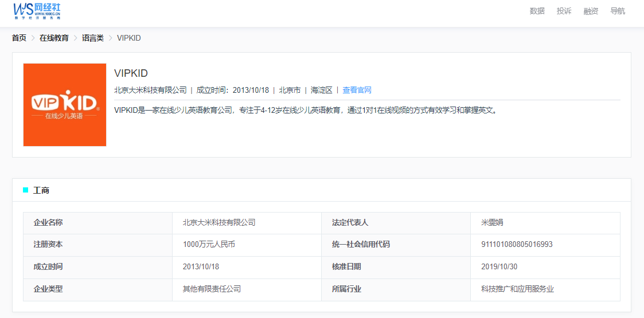Click the industry value 科技推广和应用服务业

(517, 289)
